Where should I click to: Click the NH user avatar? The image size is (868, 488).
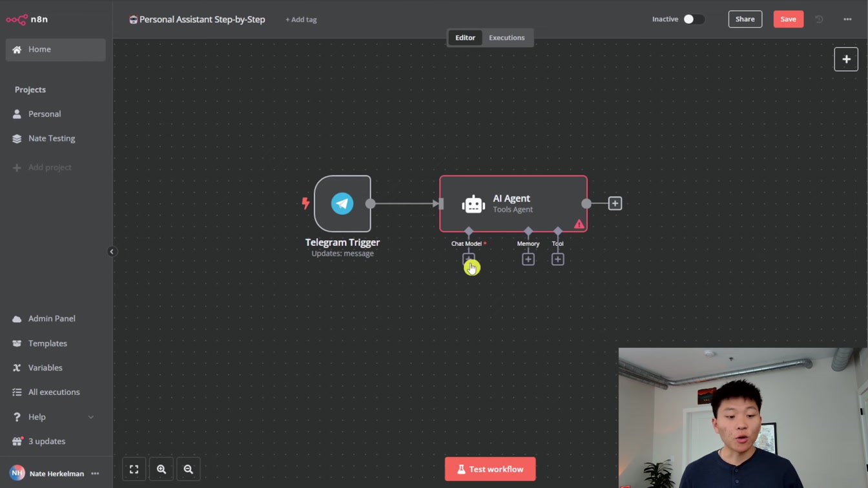17,474
